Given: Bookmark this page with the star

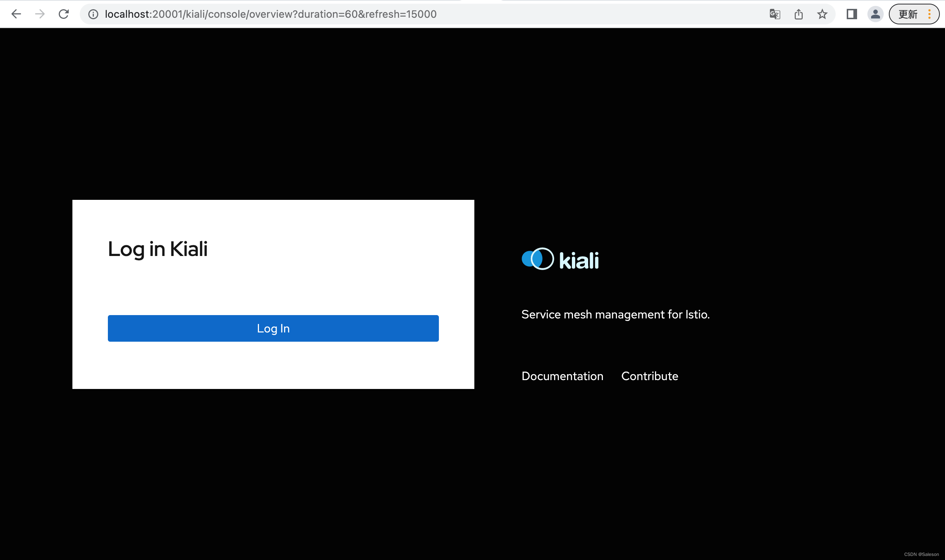Looking at the screenshot, I should point(822,14).
